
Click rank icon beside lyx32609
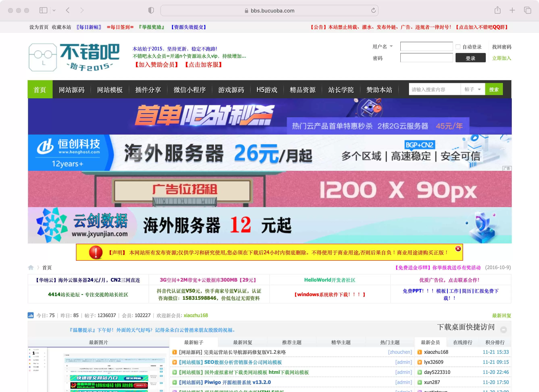tap(420, 362)
